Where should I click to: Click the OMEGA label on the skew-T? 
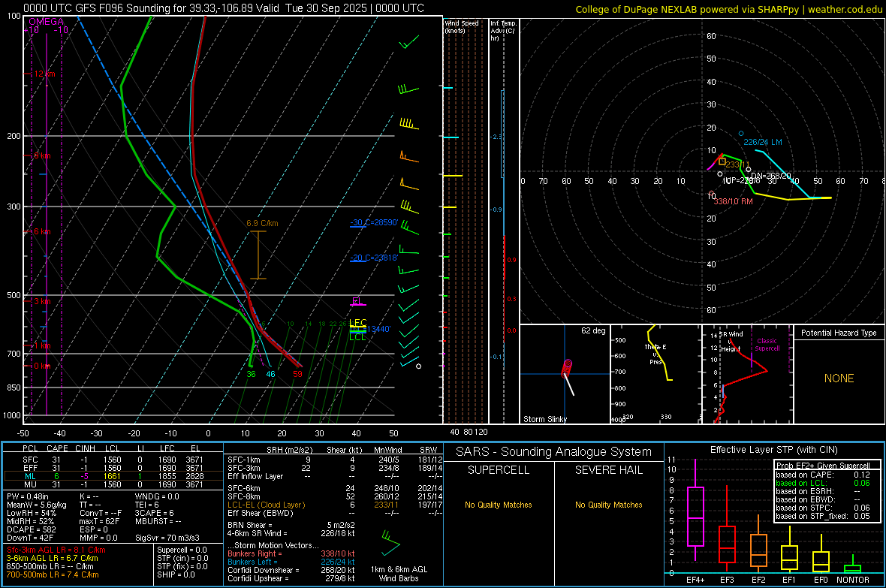(46, 22)
